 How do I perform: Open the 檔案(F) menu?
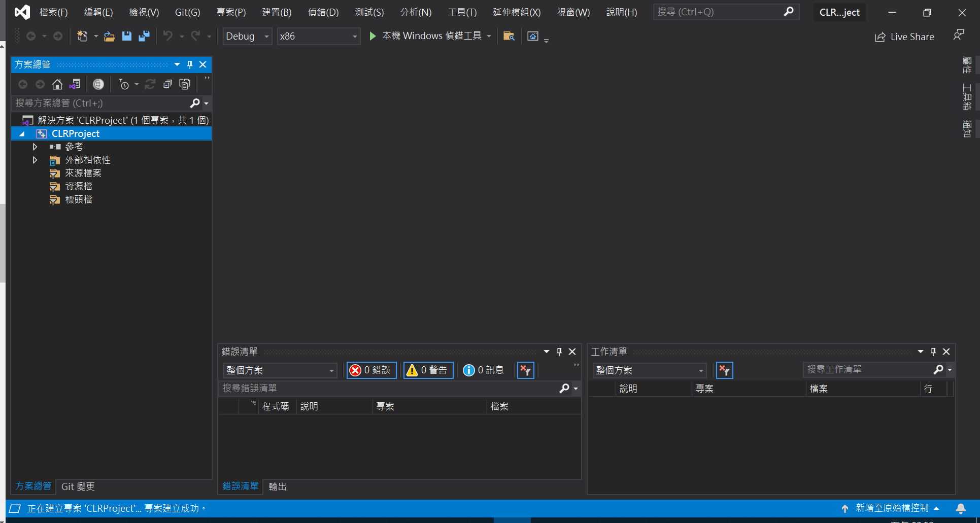pyautogui.click(x=53, y=12)
